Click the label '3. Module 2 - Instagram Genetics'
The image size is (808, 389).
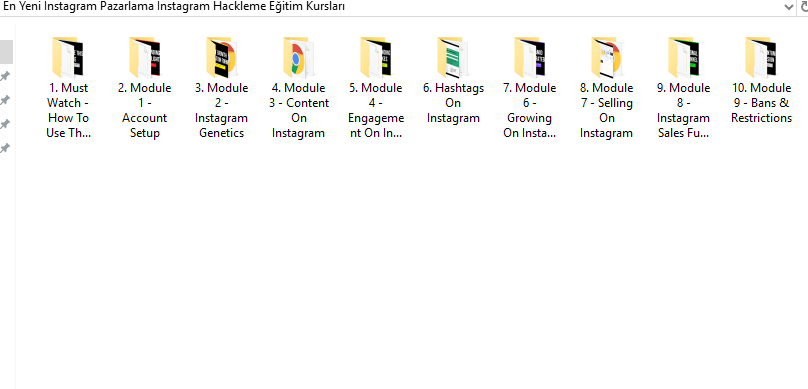pyautogui.click(x=222, y=110)
